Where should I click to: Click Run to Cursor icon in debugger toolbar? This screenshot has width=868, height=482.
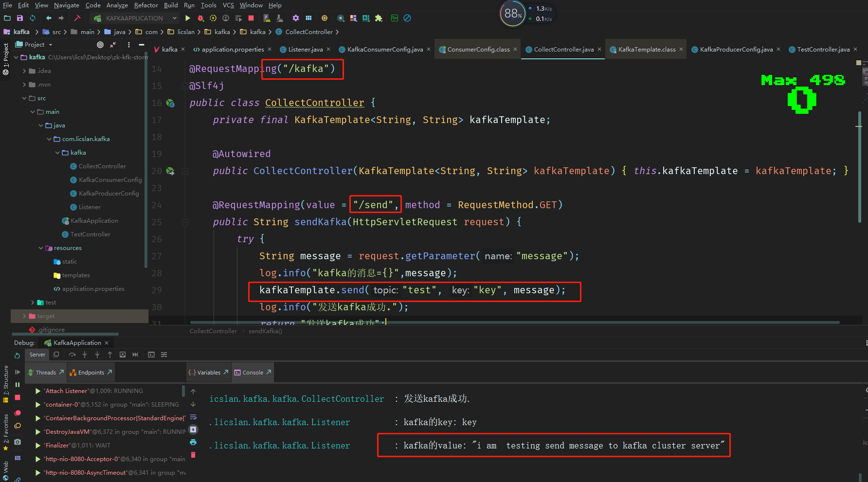pos(135,355)
